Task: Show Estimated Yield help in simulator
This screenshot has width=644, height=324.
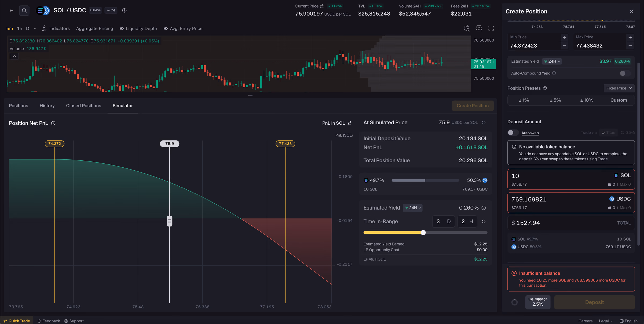Action: pyautogui.click(x=484, y=208)
